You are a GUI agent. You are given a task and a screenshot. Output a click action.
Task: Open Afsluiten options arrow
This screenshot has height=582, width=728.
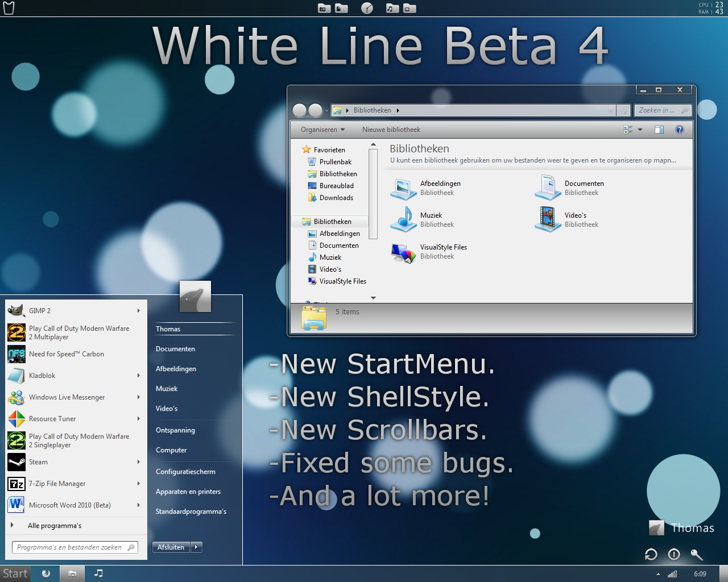[196, 547]
